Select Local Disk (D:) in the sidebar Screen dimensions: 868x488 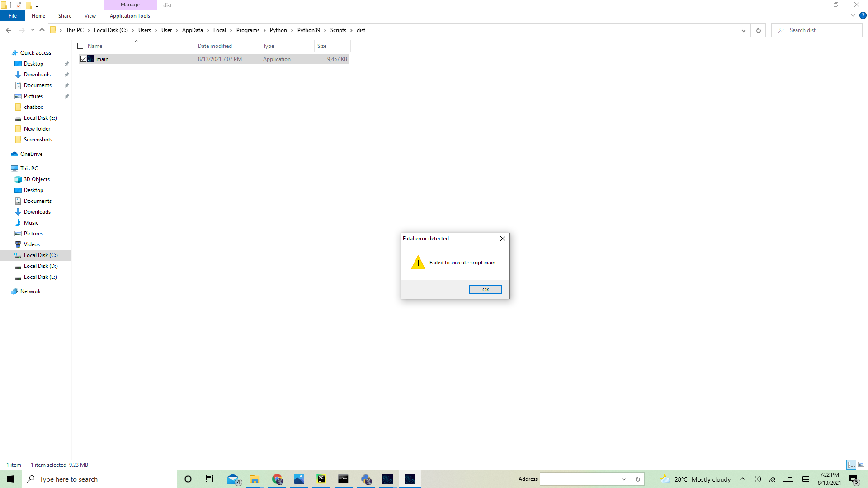[x=41, y=266]
